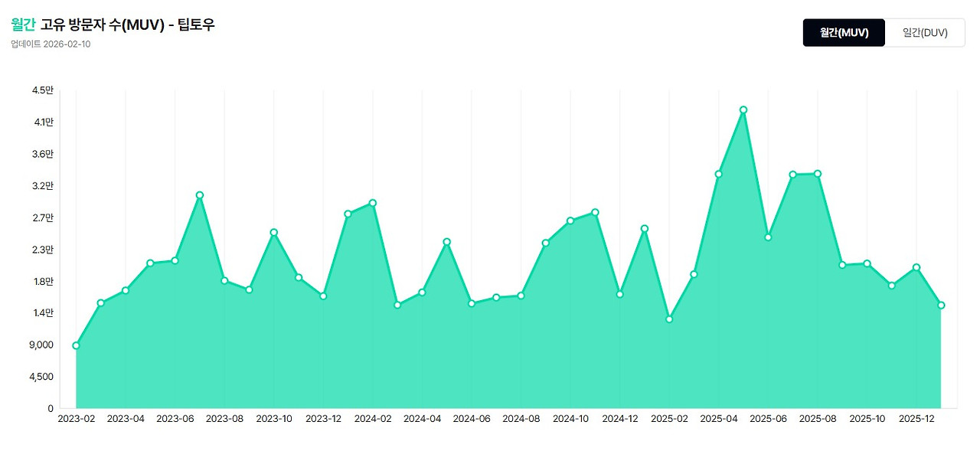Click the chart title 고유 방문자 수(MUV) - 팁토우
The image size is (980, 451).
click(128, 25)
